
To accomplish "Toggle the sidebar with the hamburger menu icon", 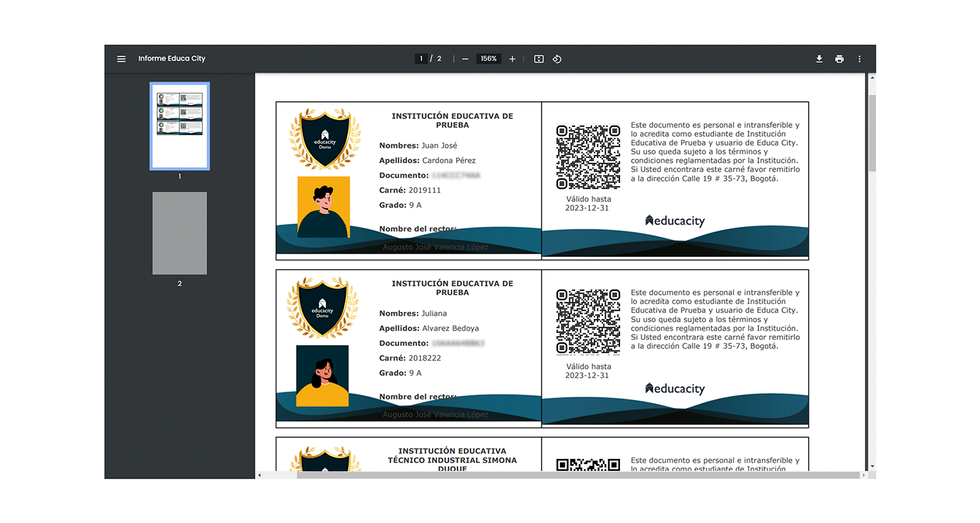I will click(121, 59).
